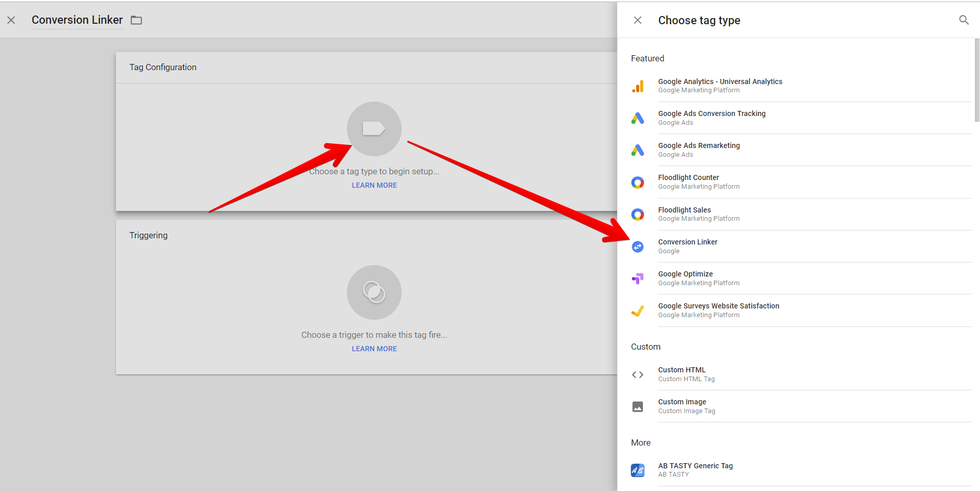Click the Google Optimize purple icon
This screenshot has height=491, width=980.
(638, 279)
